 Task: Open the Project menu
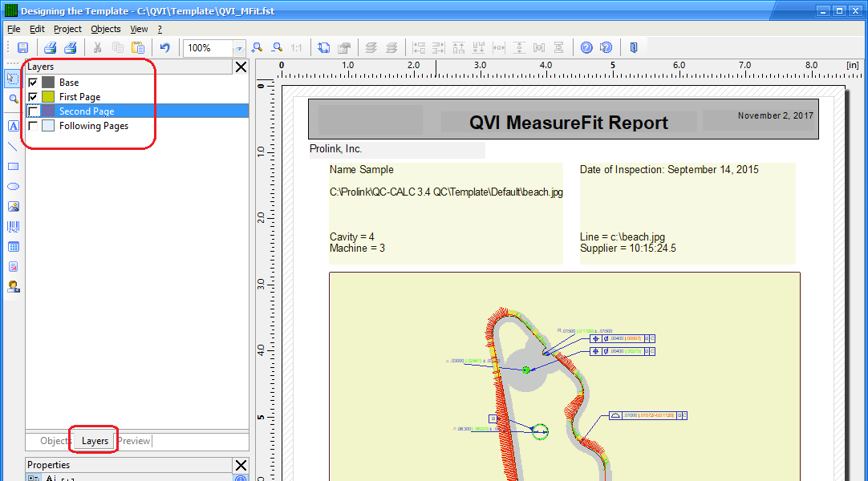coord(67,29)
